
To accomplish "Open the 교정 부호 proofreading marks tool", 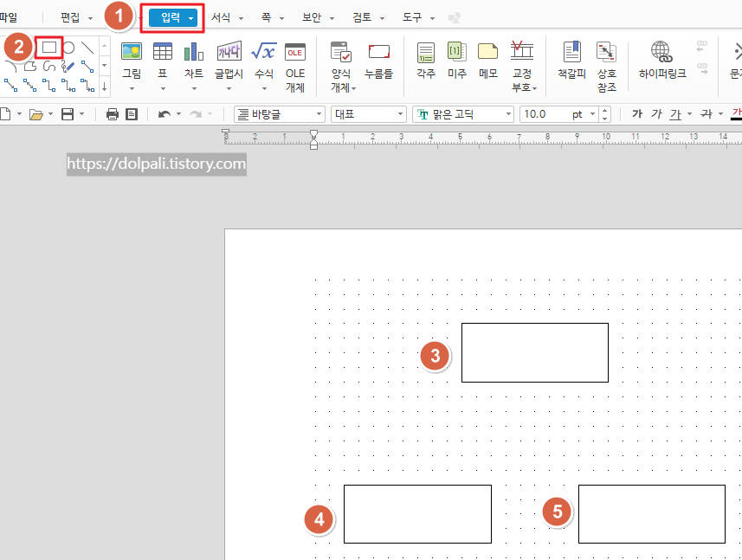I will click(523, 68).
